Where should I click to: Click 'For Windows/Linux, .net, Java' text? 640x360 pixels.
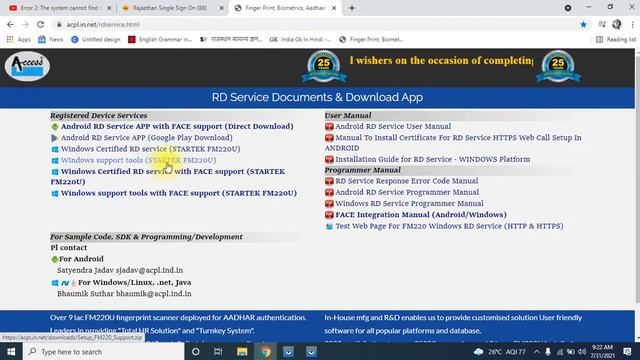pos(135,282)
